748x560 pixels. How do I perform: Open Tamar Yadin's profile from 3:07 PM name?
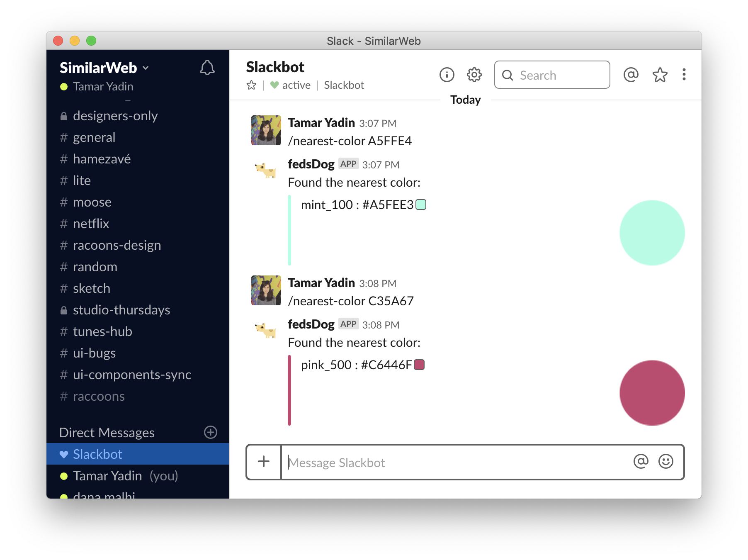(x=321, y=123)
